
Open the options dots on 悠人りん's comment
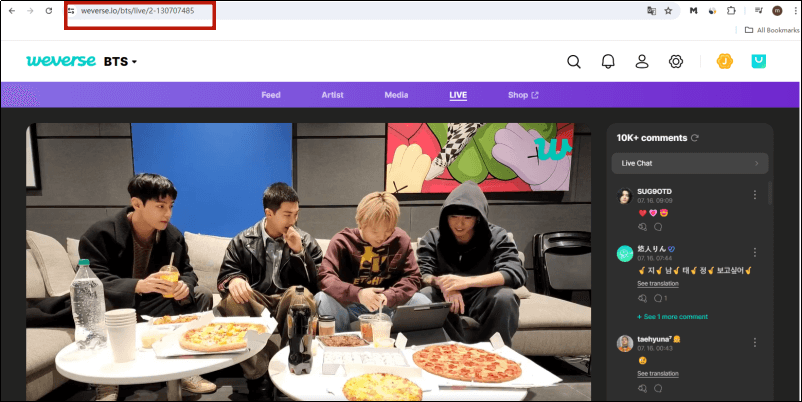(x=754, y=252)
